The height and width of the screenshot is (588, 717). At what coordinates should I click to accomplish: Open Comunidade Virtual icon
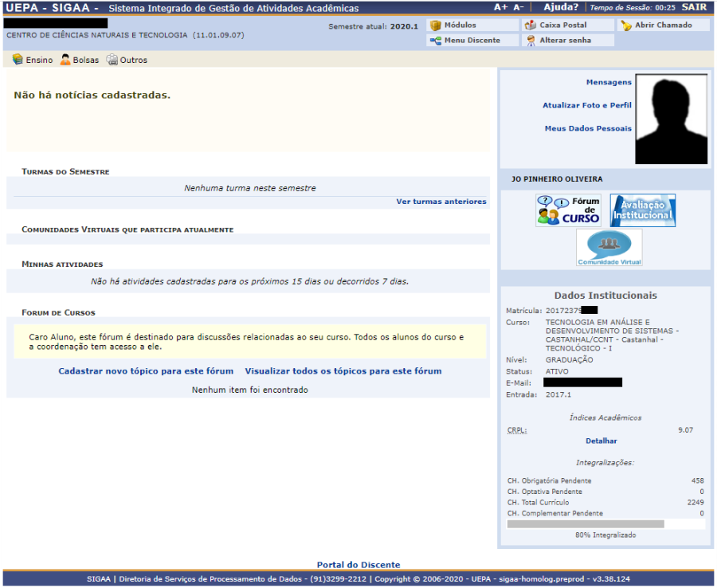[x=609, y=247]
